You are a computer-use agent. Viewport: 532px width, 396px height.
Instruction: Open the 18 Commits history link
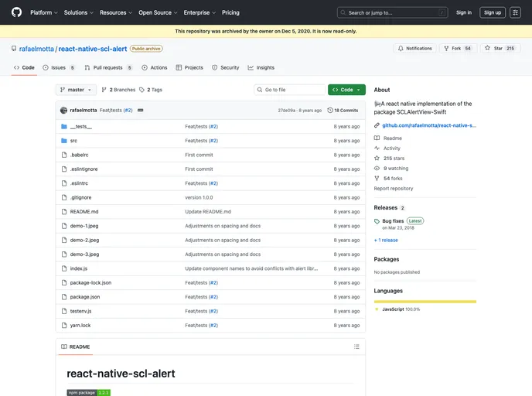(x=343, y=111)
